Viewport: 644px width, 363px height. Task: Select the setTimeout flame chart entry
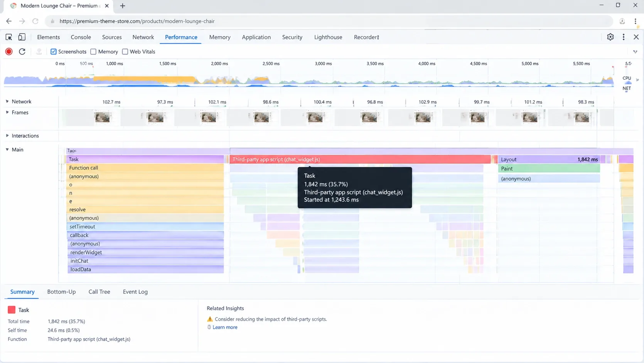point(146,227)
